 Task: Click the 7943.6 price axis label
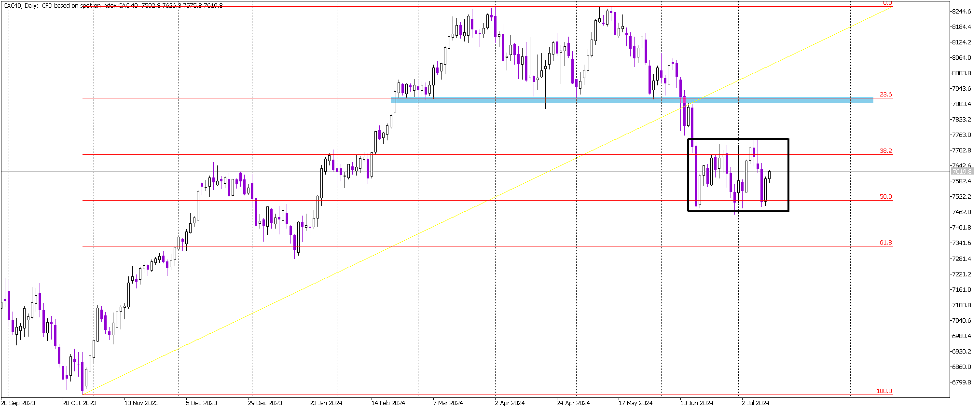coord(962,89)
